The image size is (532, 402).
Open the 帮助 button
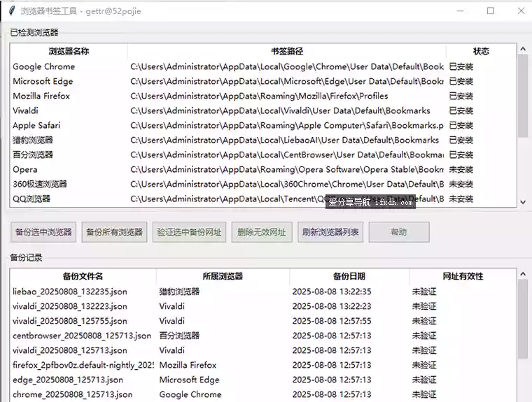398,232
